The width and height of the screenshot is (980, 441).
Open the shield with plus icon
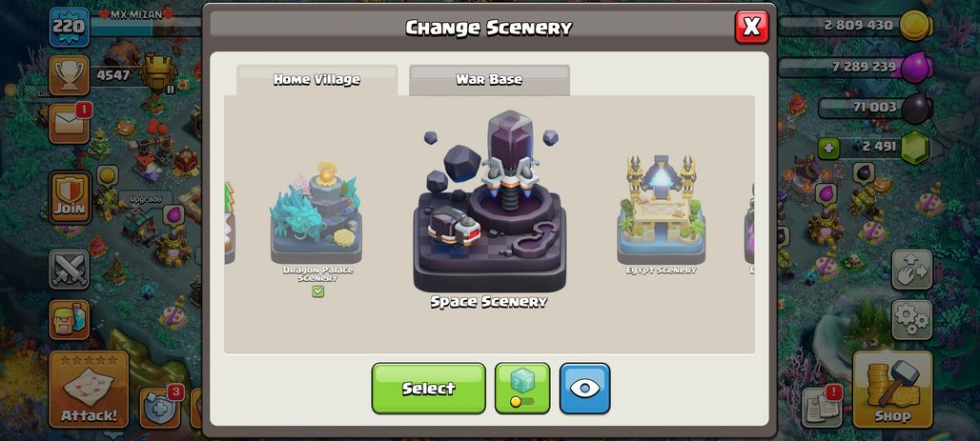tap(160, 408)
